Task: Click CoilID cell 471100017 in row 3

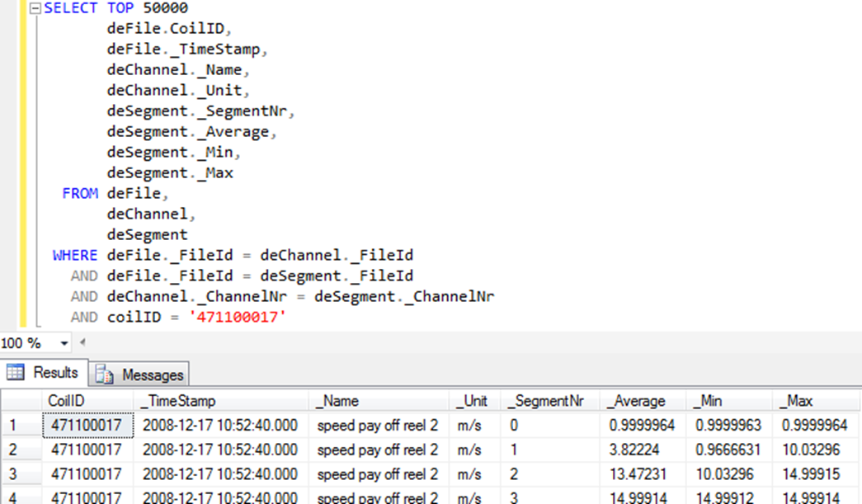Action: tap(88, 473)
